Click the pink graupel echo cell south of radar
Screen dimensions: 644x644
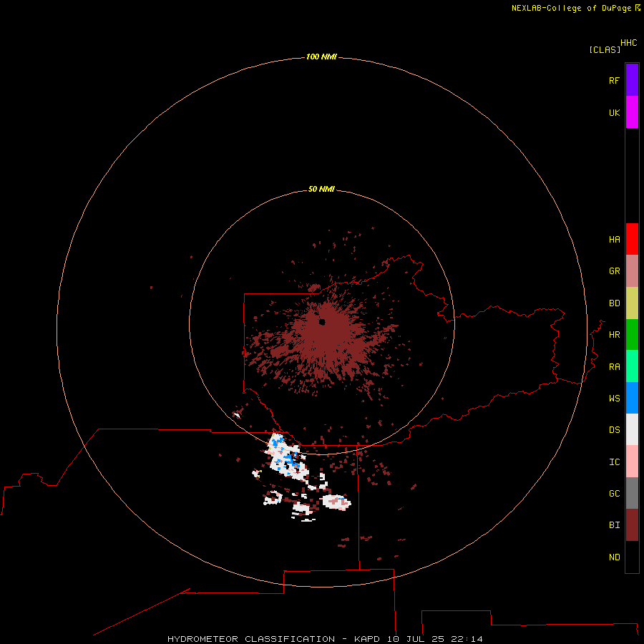point(338,502)
